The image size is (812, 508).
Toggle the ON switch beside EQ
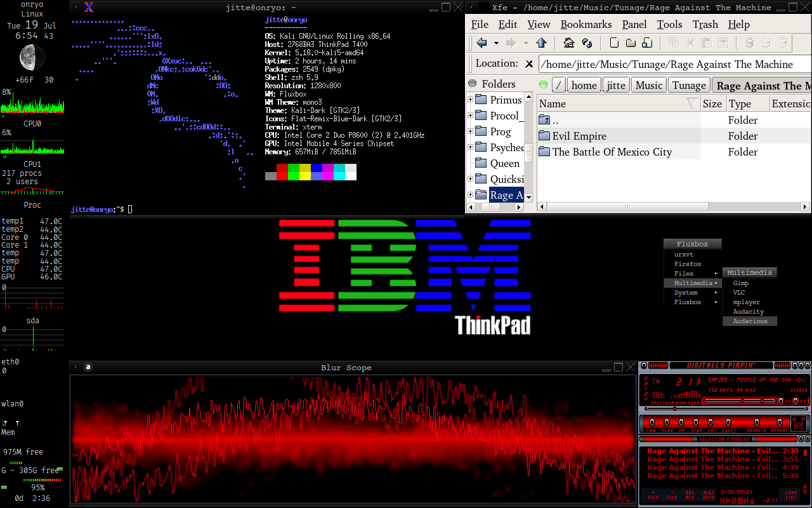pyautogui.click(x=796, y=401)
